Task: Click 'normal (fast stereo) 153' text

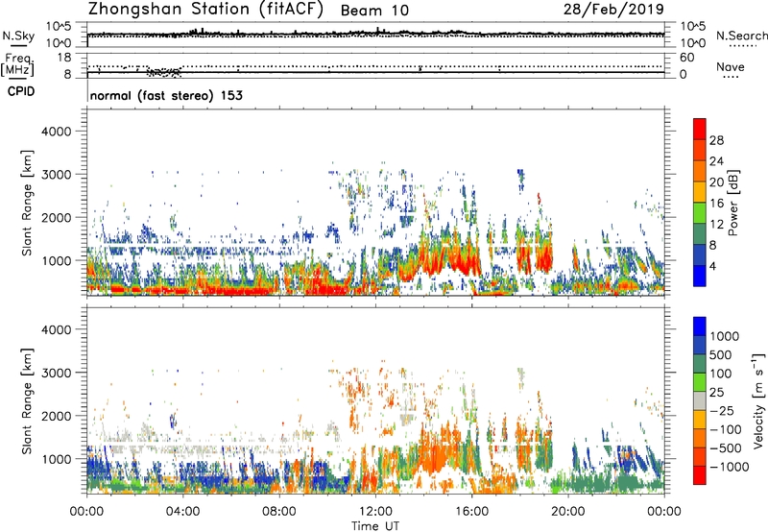Action: (166, 95)
